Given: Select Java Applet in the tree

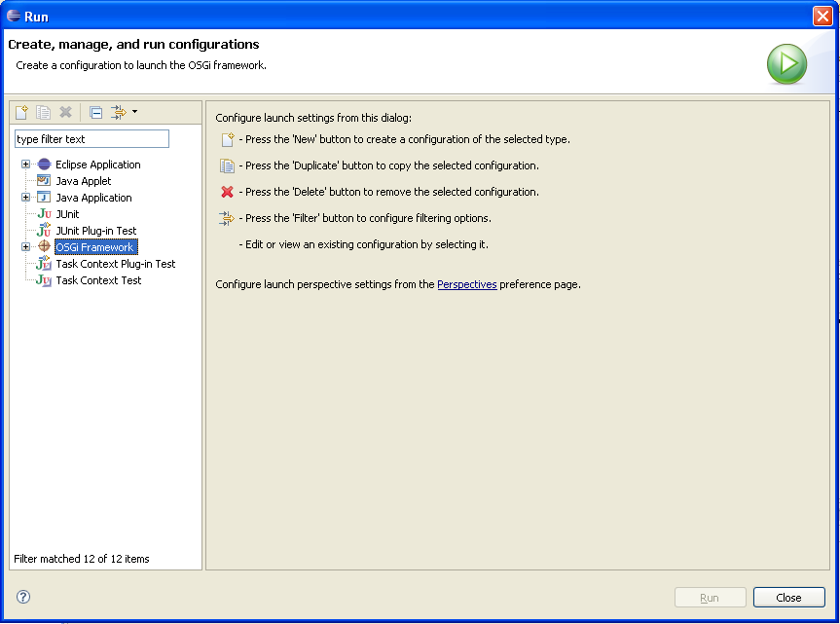Looking at the screenshot, I should [x=84, y=181].
